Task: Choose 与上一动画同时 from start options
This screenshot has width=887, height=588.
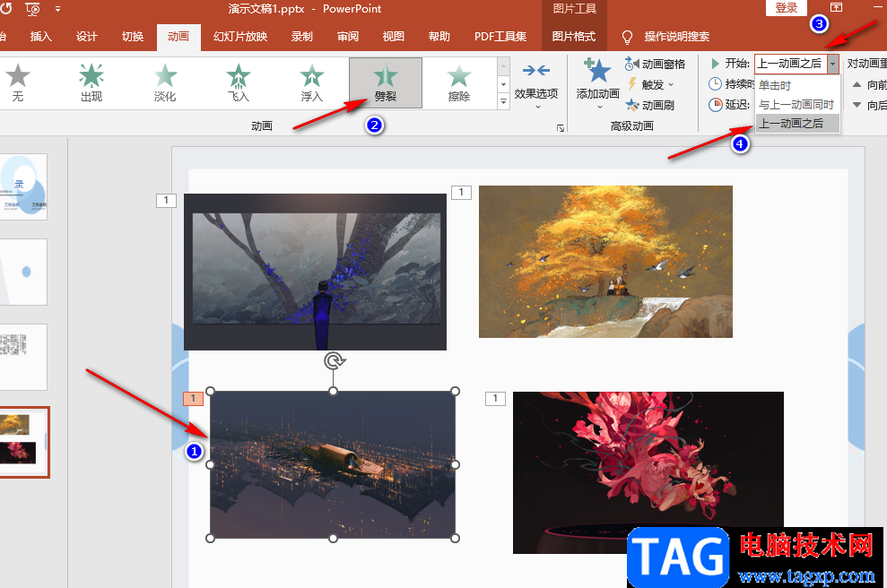Action: coord(797,105)
